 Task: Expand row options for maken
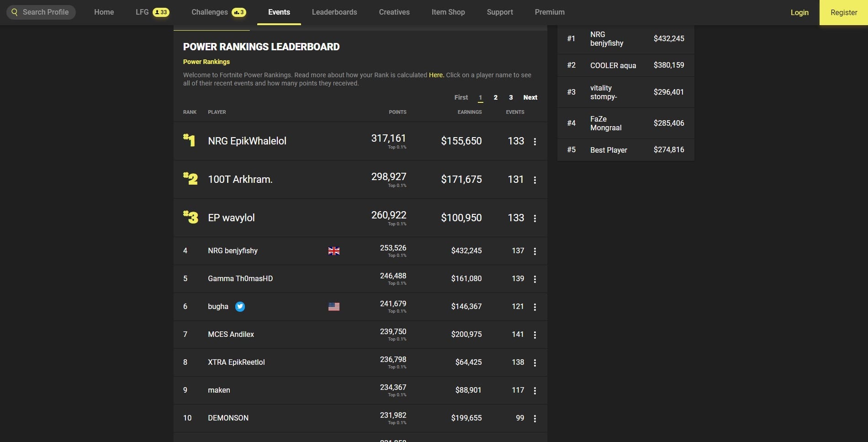(535, 391)
